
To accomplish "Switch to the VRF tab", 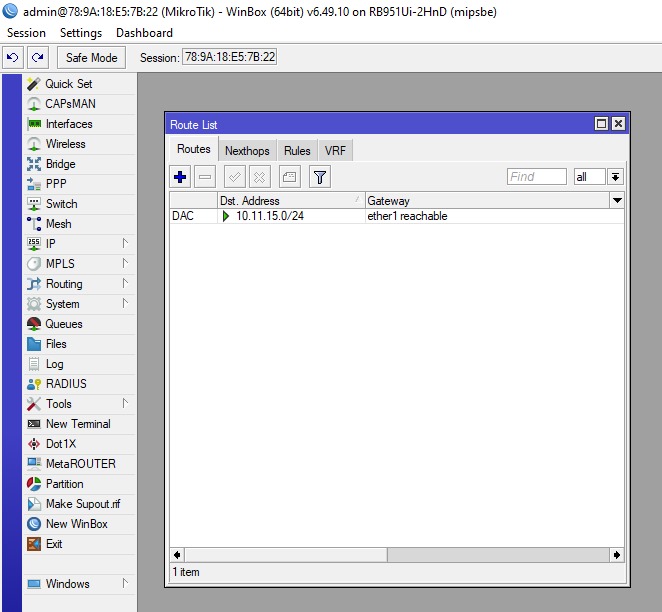I will tap(335, 151).
